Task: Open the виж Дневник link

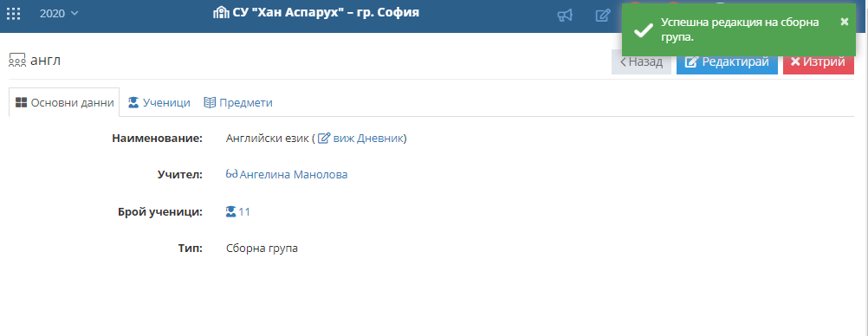Action: click(x=361, y=139)
